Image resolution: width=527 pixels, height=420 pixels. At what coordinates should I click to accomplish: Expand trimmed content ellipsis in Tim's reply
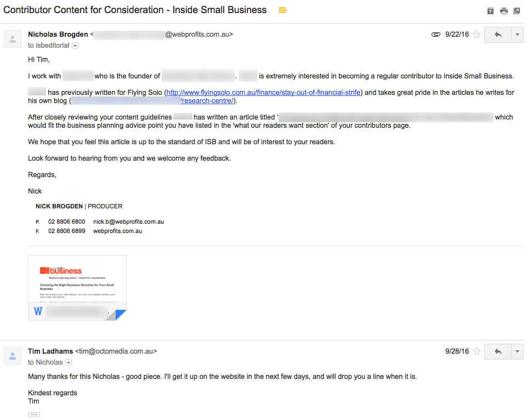(x=34, y=415)
